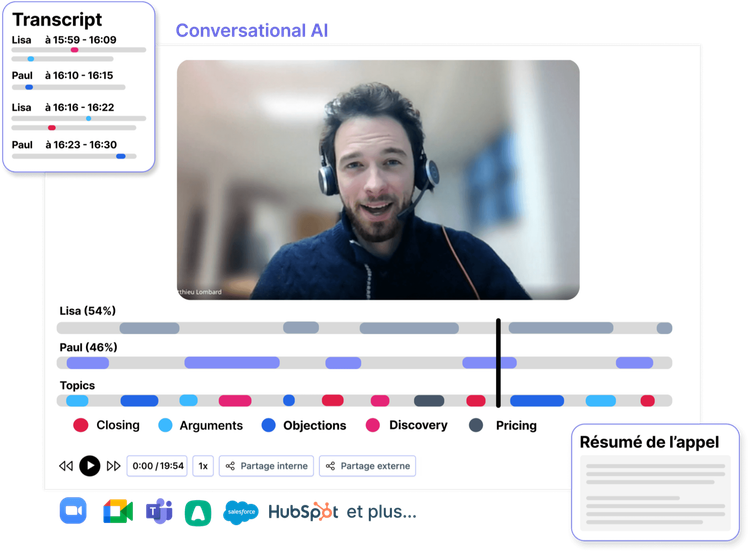Screen dimensions: 750x553
Task: Click the Lisa (54%) speaker label
Action: (88, 310)
